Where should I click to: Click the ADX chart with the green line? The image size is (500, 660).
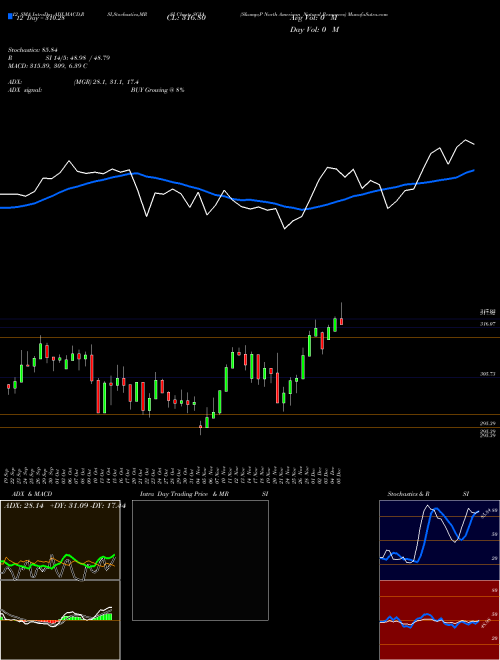(x=60, y=540)
